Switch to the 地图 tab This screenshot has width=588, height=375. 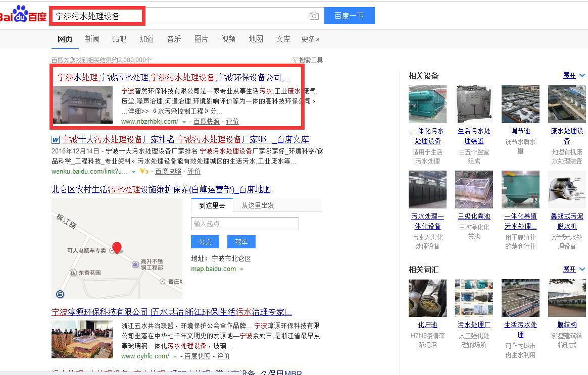[x=256, y=39]
